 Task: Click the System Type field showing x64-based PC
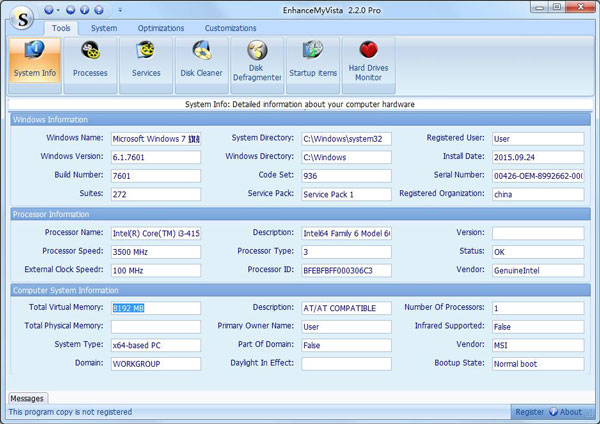click(x=156, y=345)
